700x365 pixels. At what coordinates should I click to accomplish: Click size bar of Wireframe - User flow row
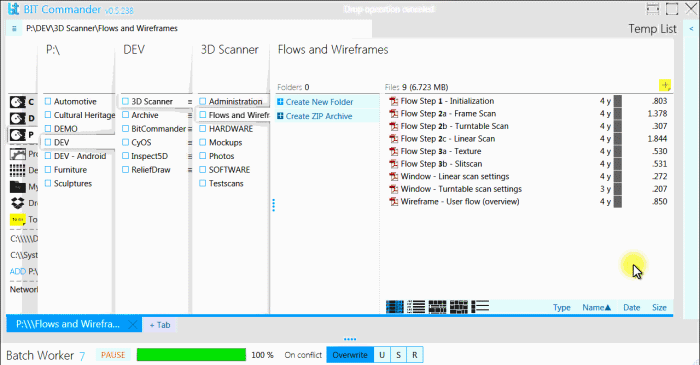(617, 202)
